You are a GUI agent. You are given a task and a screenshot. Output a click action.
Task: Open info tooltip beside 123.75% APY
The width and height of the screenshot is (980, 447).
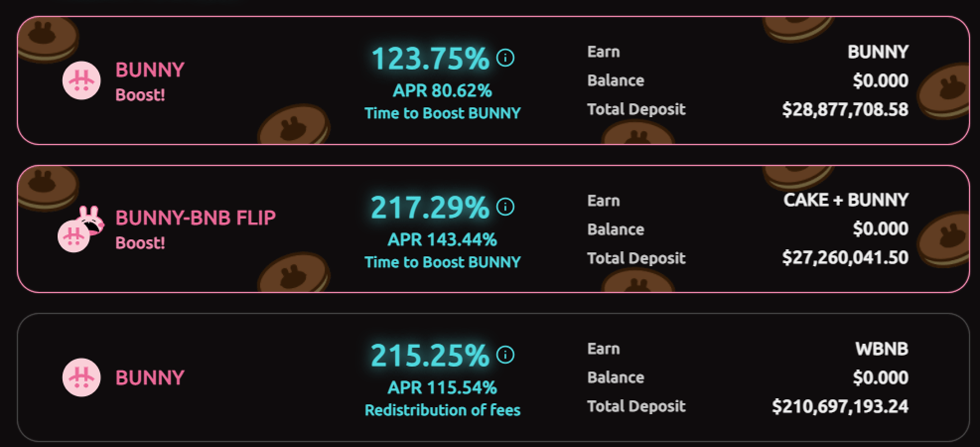[505, 58]
